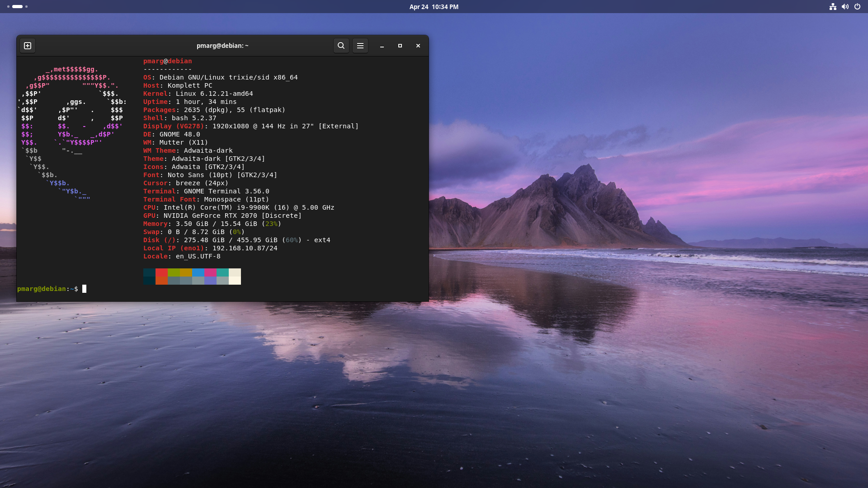Click the red color block
Image resolution: width=868 pixels, height=488 pixels.
coord(161,272)
